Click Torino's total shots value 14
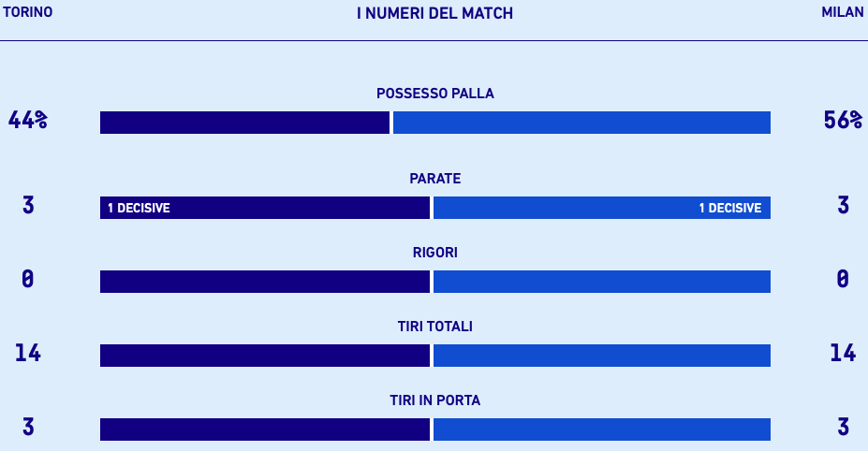 coord(28,353)
